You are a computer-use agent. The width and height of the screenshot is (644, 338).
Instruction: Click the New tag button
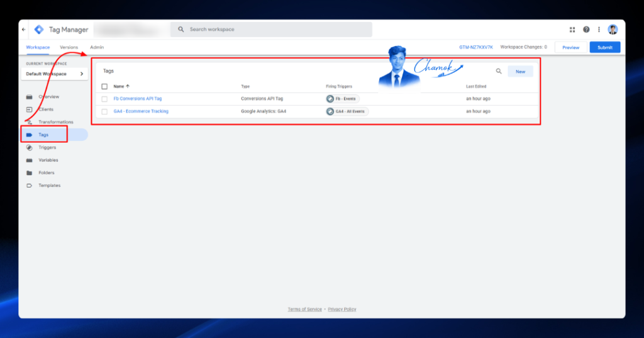[520, 72]
